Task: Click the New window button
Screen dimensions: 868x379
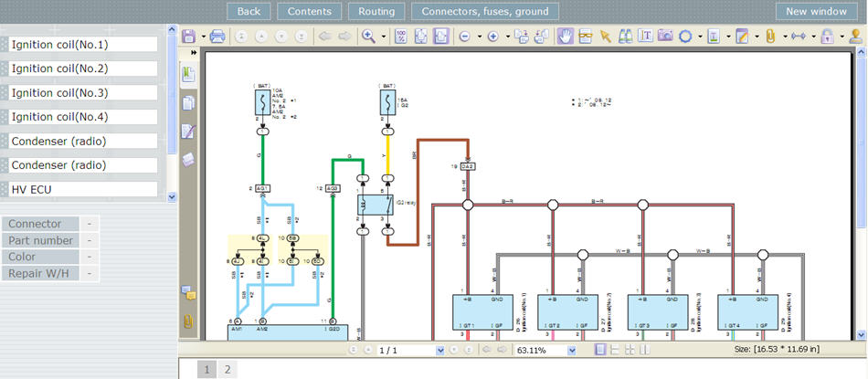Action: (x=816, y=12)
